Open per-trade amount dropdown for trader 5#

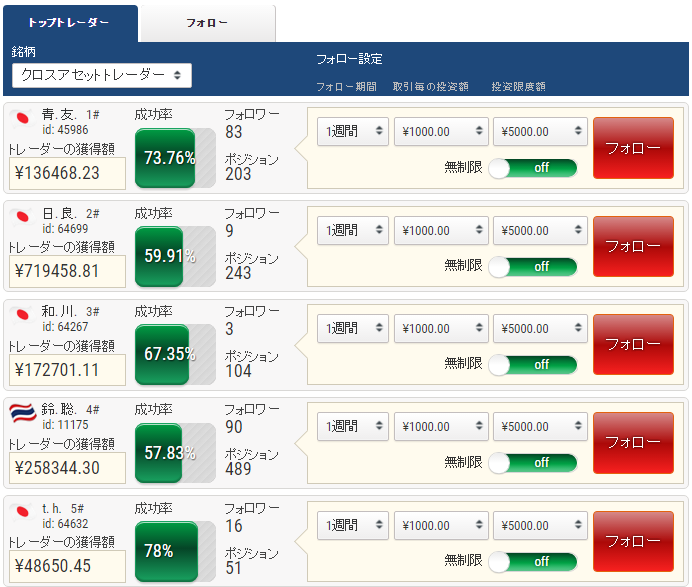(441, 525)
